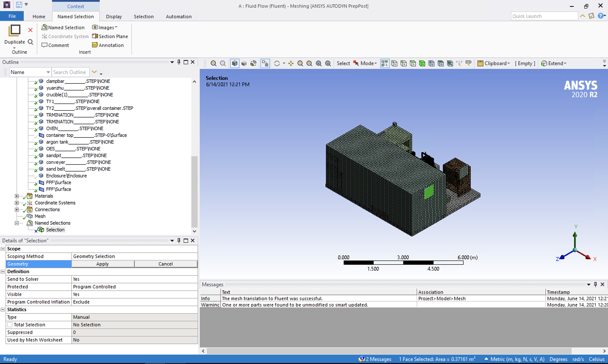Collapse the Definition section in Details

coord(3,272)
